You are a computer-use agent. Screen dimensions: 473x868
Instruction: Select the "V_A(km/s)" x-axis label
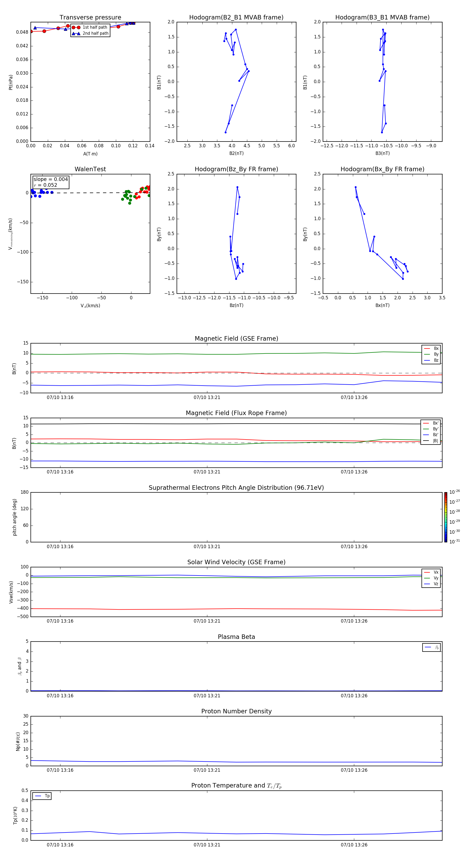pyautogui.click(x=90, y=306)
